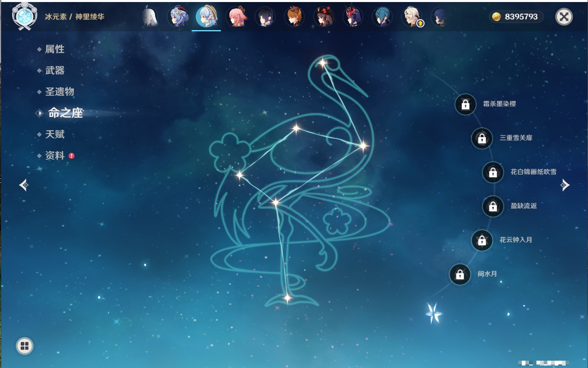This screenshot has width=588, height=368.
Task: Switch to the 武器 weapon menu
Action: tap(55, 70)
